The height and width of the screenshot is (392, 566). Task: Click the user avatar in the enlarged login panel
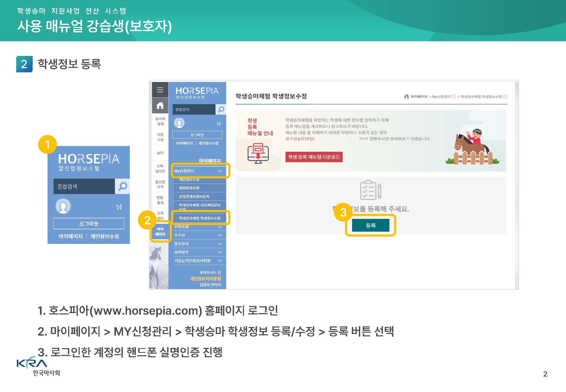pos(63,206)
